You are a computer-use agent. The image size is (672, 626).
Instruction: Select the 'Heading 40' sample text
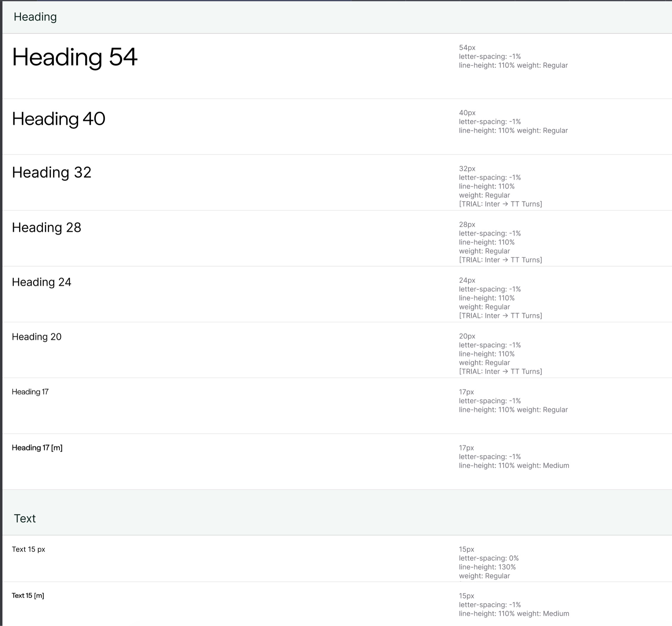58,119
